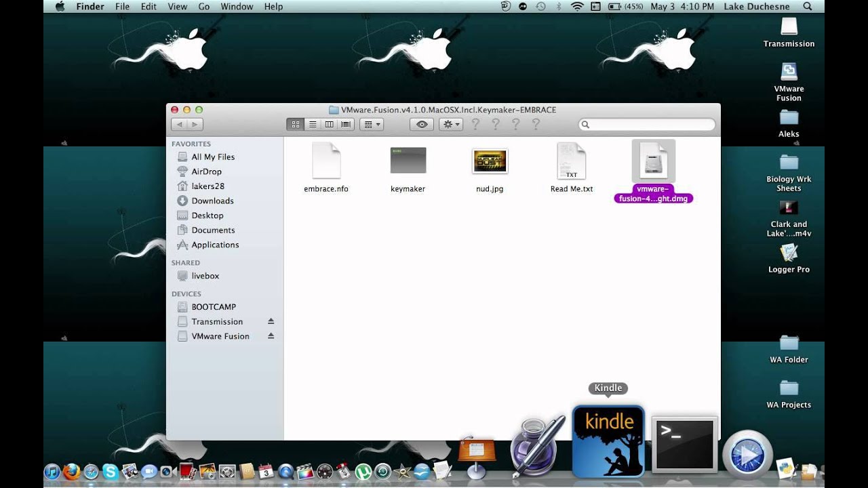Select the Aleks folder on desktop

[789, 123]
